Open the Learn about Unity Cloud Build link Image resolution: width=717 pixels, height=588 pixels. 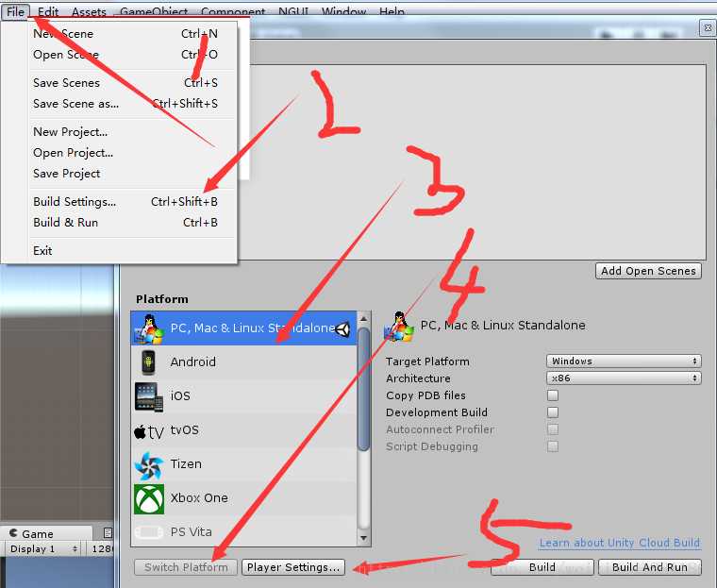click(620, 543)
